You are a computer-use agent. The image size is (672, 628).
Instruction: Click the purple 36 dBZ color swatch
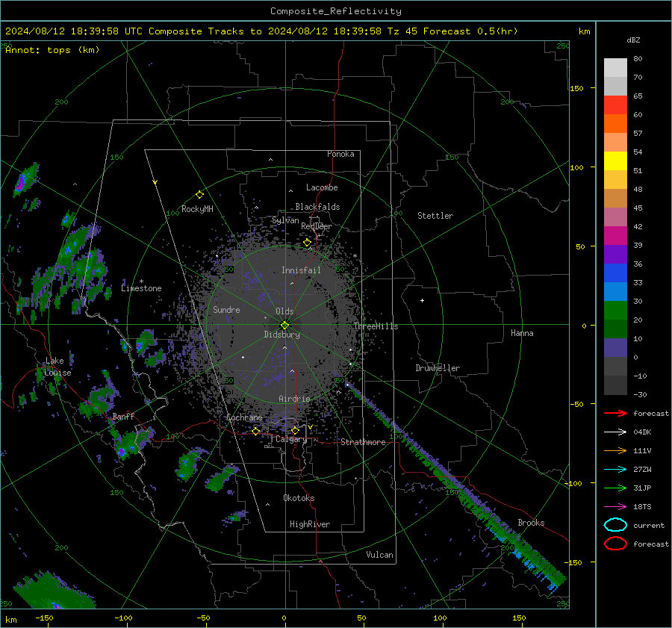point(615,254)
